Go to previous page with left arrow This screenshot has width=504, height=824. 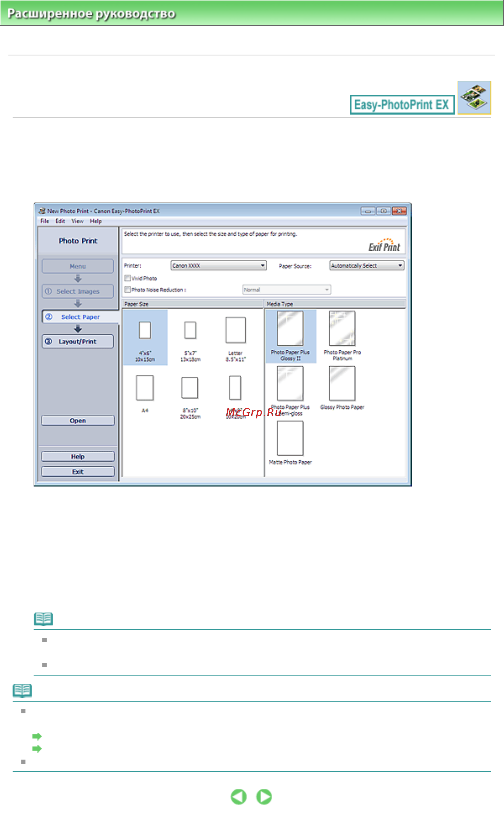[239, 797]
